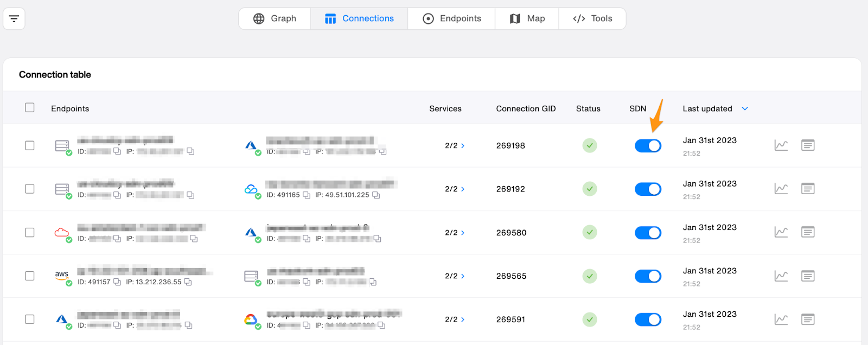The height and width of the screenshot is (345, 868).
Task: Copy IP 49.51.101.225 to clipboard
Action: (x=376, y=195)
